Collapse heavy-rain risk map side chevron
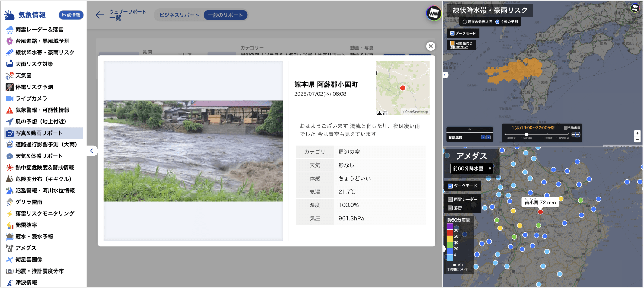The height and width of the screenshot is (288, 644). tap(445, 75)
